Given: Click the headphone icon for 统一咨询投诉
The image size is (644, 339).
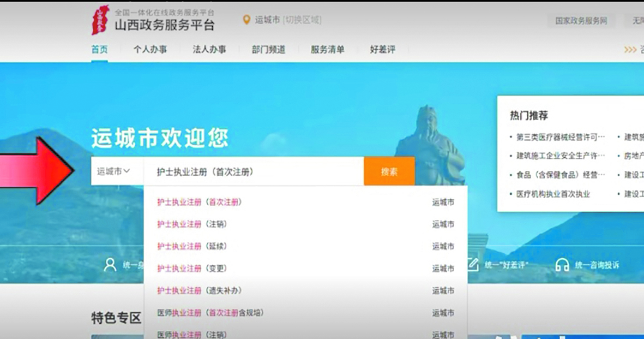Looking at the screenshot, I should pyautogui.click(x=562, y=265).
